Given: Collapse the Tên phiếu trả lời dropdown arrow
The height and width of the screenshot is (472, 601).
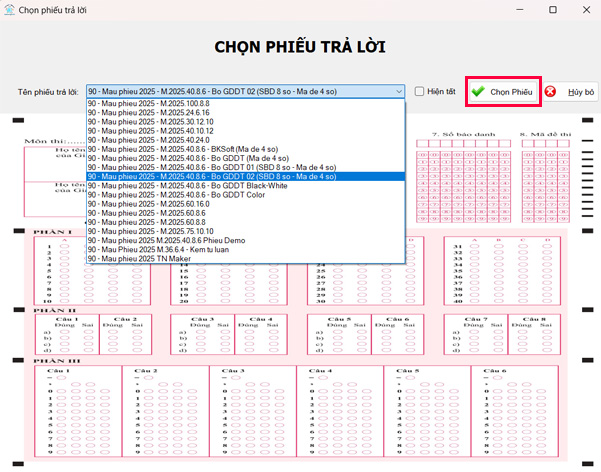Looking at the screenshot, I should [399, 91].
